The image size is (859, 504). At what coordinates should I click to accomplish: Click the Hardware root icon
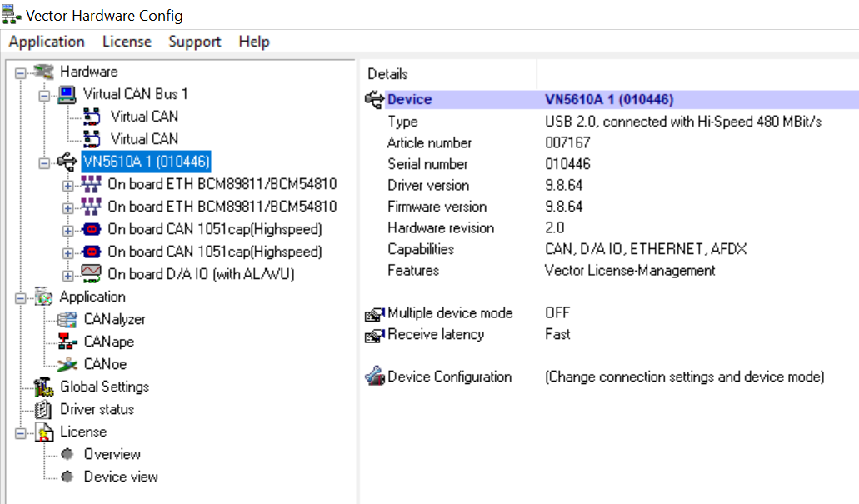coord(43,71)
